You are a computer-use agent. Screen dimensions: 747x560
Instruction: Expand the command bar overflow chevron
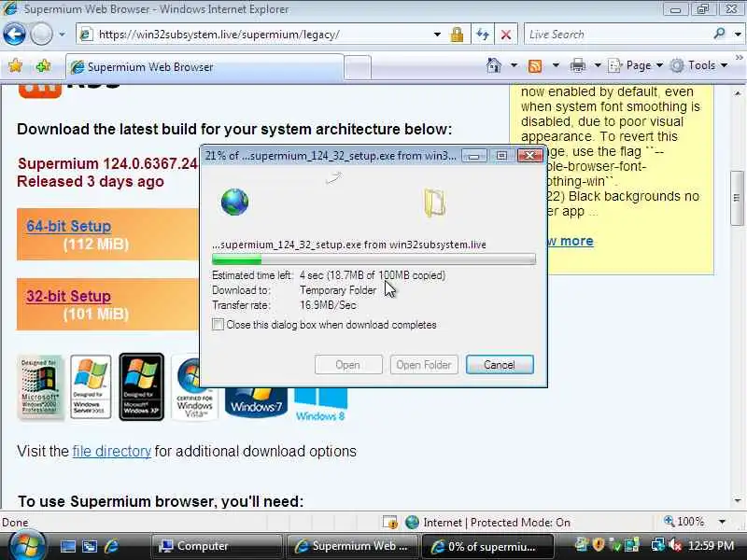pos(739,58)
